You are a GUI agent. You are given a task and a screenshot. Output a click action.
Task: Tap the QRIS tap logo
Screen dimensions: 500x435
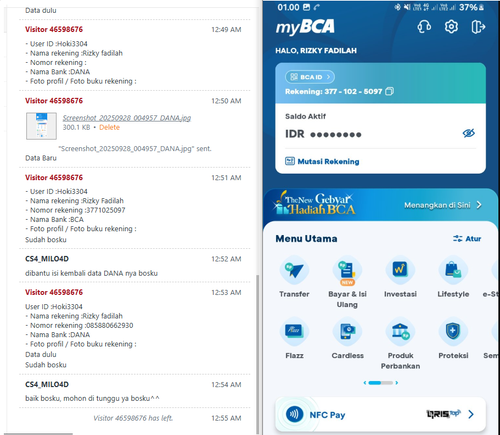[x=444, y=414]
